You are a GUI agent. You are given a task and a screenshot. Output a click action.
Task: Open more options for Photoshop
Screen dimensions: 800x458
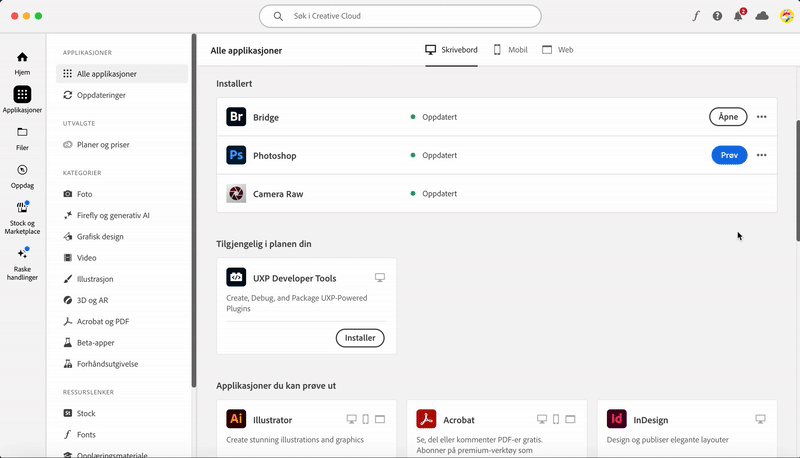click(761, 155)
